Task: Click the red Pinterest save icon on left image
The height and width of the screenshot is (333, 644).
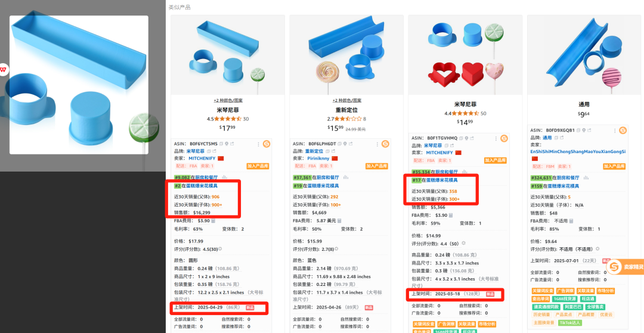Action: coord(3,69)
